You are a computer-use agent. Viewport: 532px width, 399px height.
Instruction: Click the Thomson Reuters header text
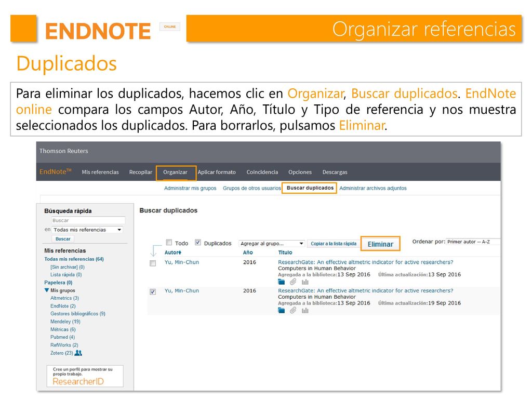pyautogui.click(x=64, y=151)
